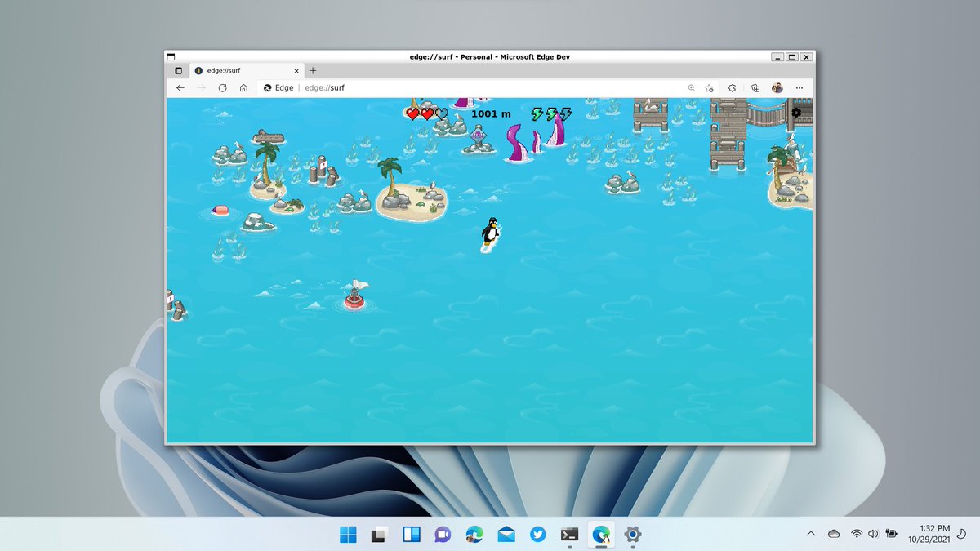Open the profile avatar menu
The height and width of the screenshot is (551, 980).
(777, 87)
